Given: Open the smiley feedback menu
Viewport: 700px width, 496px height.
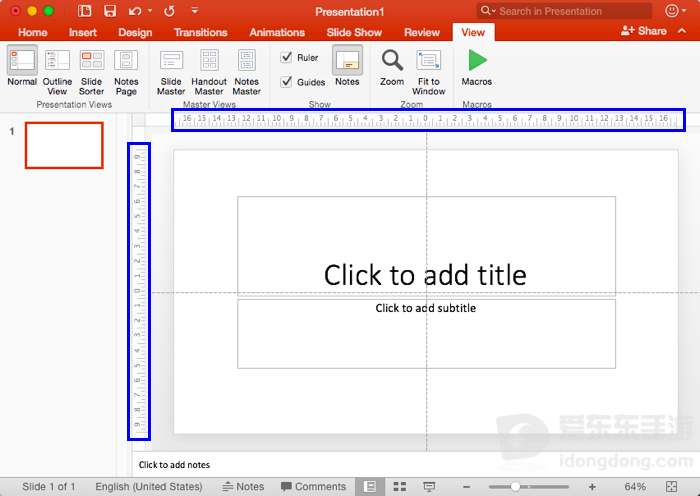Looking at the screenshot, I should pos(675,11).
